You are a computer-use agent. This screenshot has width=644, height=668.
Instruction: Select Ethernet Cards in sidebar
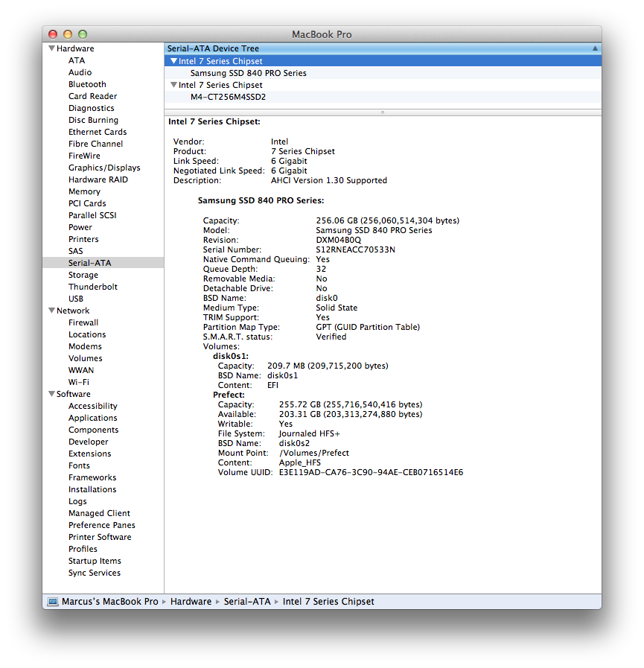(x=98, y=132)
